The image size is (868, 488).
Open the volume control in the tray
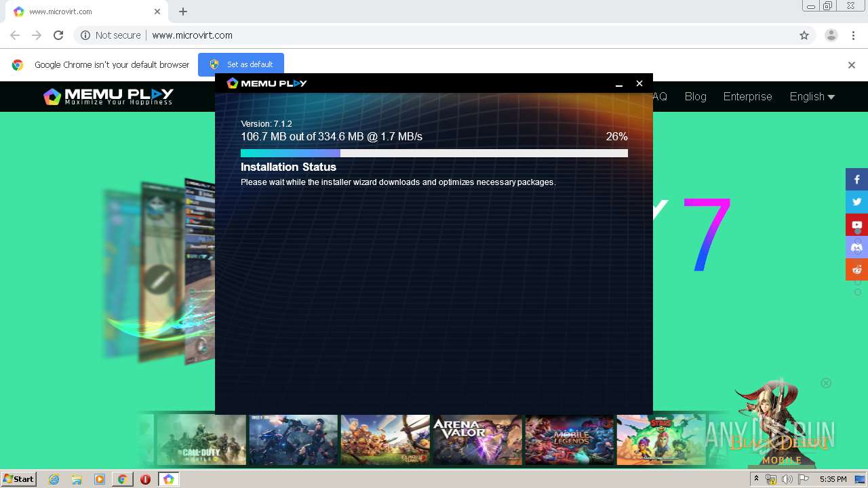pos(787,479)
